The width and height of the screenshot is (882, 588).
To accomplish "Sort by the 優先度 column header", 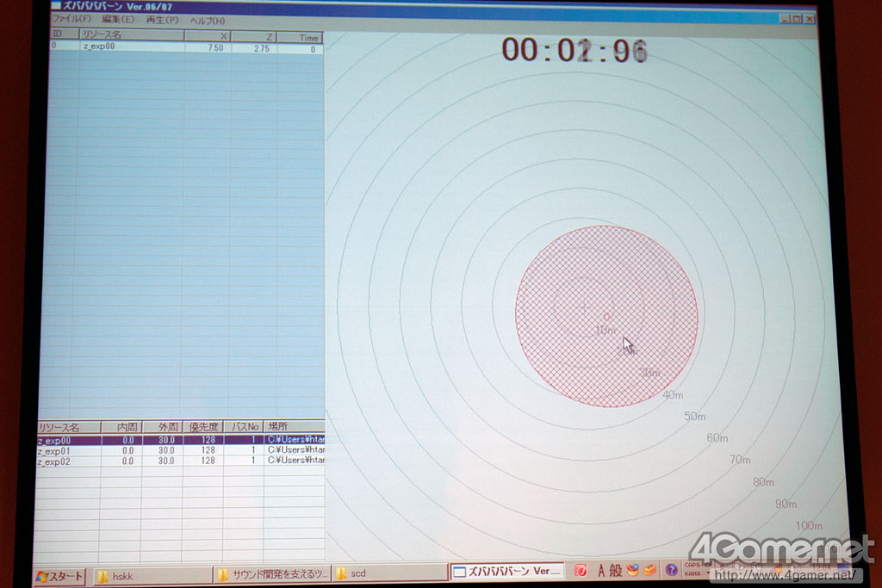I will click(x=203, y=427).
